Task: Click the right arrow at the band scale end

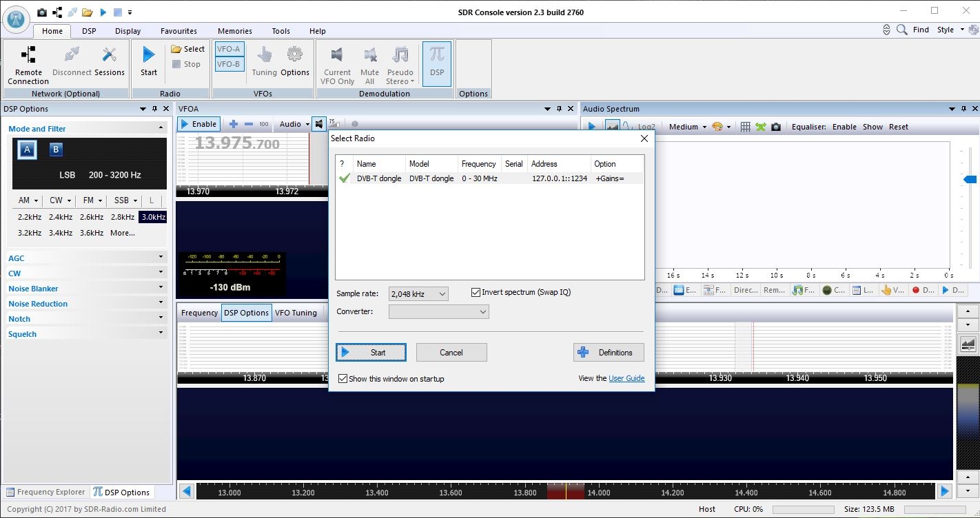Action: 945,491
